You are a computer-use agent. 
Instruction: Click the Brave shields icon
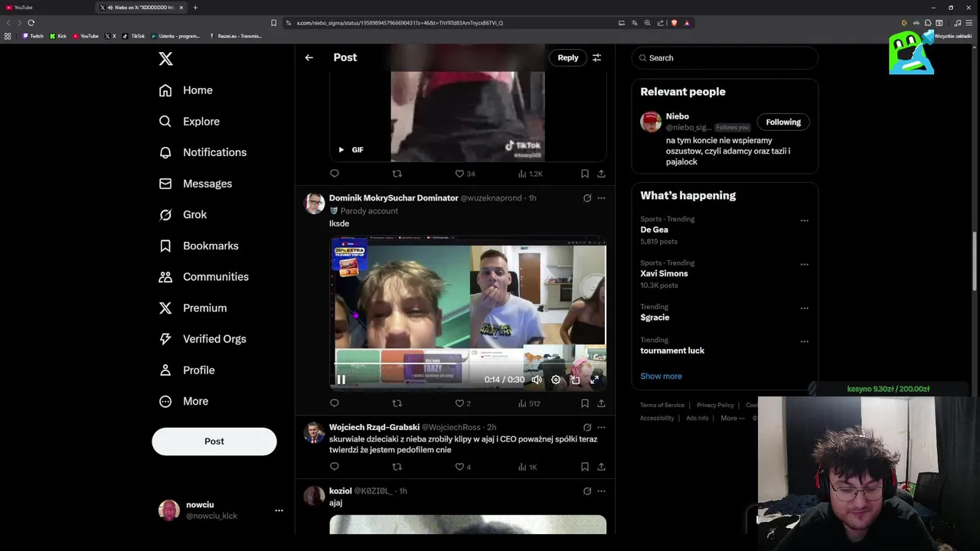click(674, 23)
